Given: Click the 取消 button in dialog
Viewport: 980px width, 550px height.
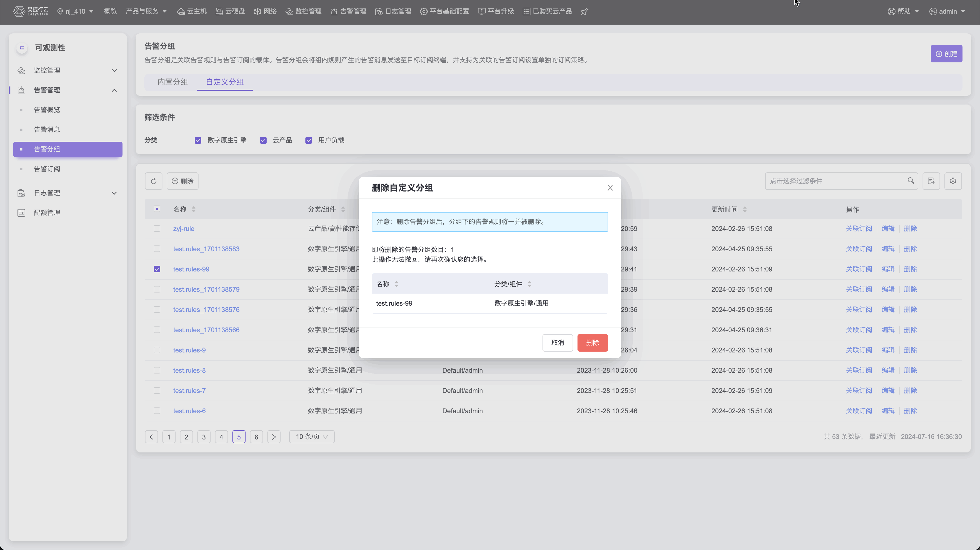Looking at the screenshot, I should (557, 343).
